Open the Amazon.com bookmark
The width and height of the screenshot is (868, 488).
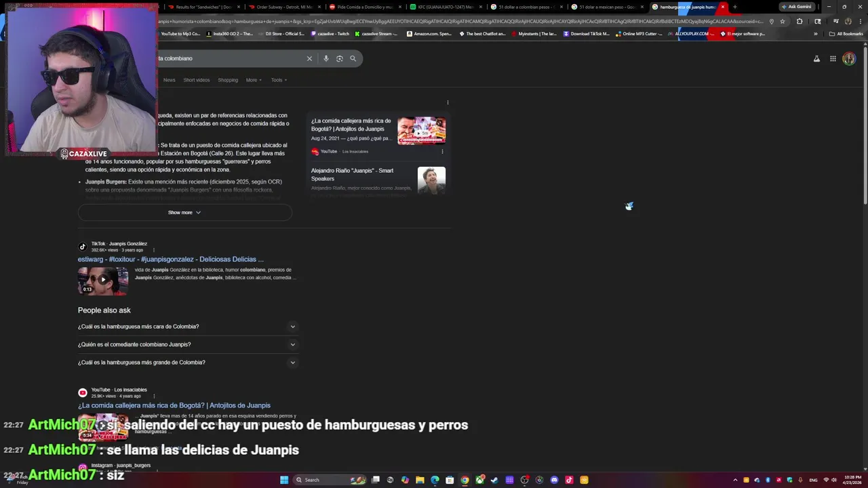pos(429,34)
